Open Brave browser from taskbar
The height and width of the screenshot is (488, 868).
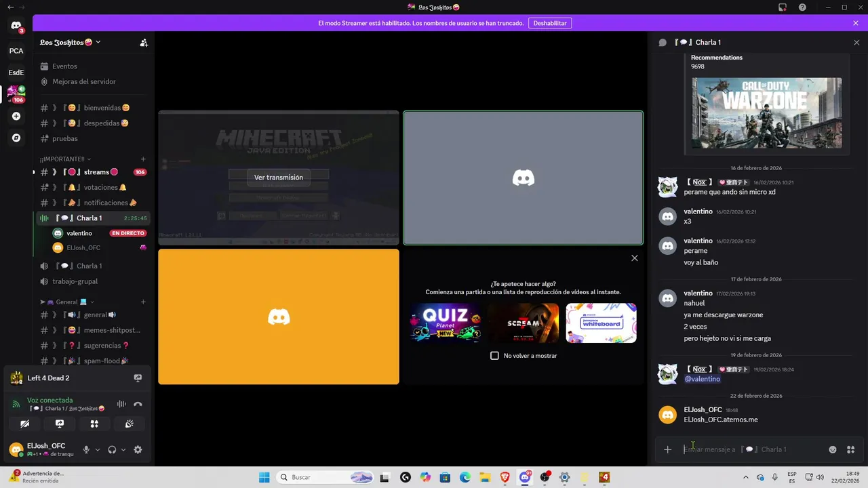click(x=505, y=477)
